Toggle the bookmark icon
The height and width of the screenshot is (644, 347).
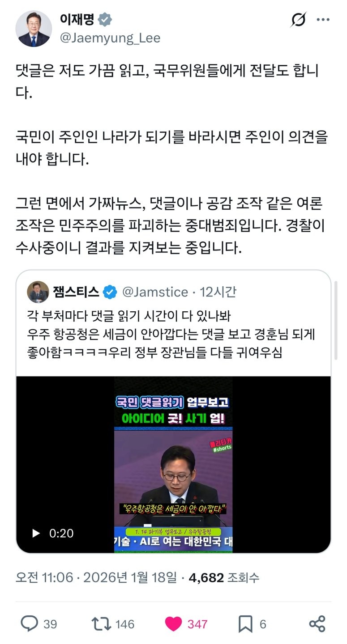[245, 624]
